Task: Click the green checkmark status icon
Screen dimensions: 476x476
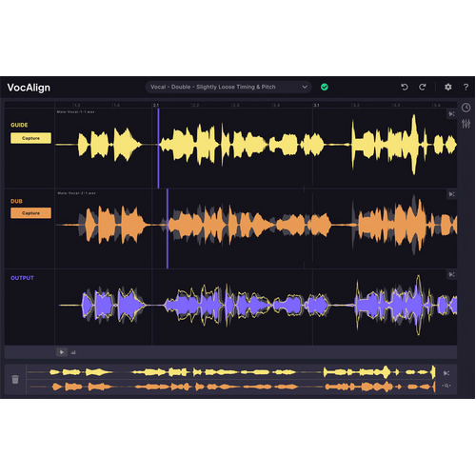Action: click(325, 87)
